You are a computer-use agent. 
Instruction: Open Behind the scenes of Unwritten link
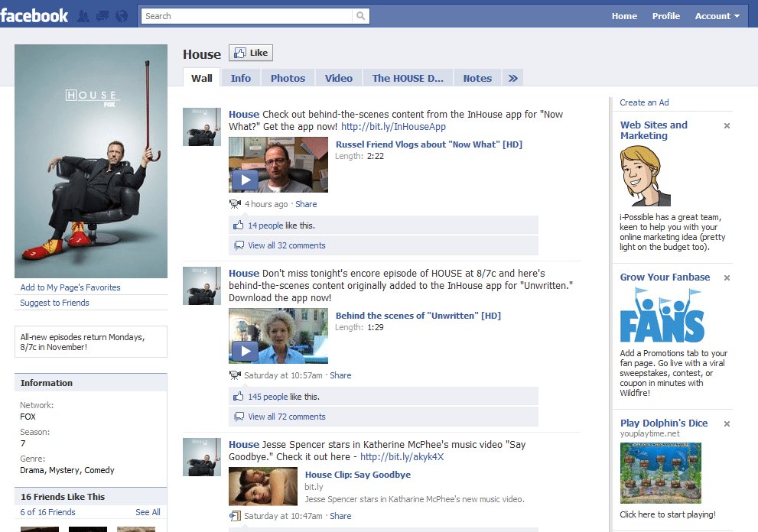(x=418, y=316)
